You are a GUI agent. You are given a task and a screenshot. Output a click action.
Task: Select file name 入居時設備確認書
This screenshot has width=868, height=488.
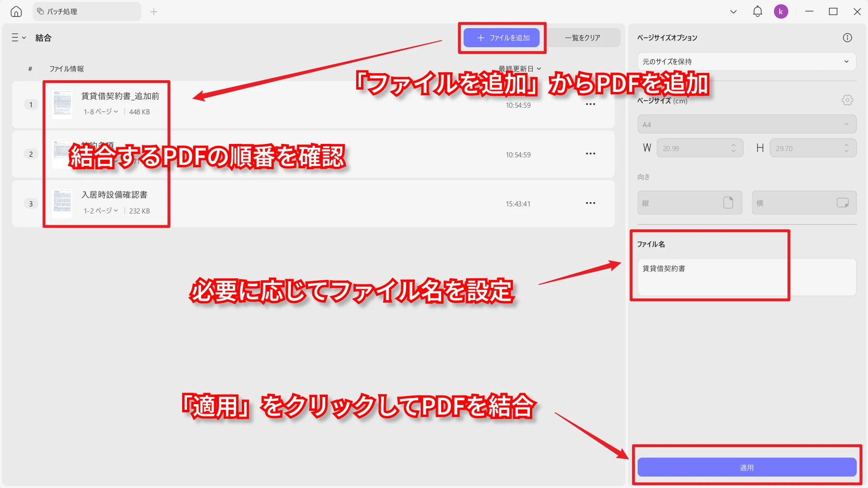[114, 194]
